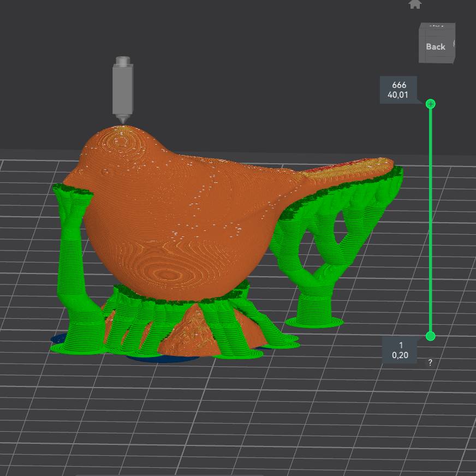This screenshot has height=476, width=476.
Task: Click the middle of the green layer slider track
Action: [x=431, y=218]
